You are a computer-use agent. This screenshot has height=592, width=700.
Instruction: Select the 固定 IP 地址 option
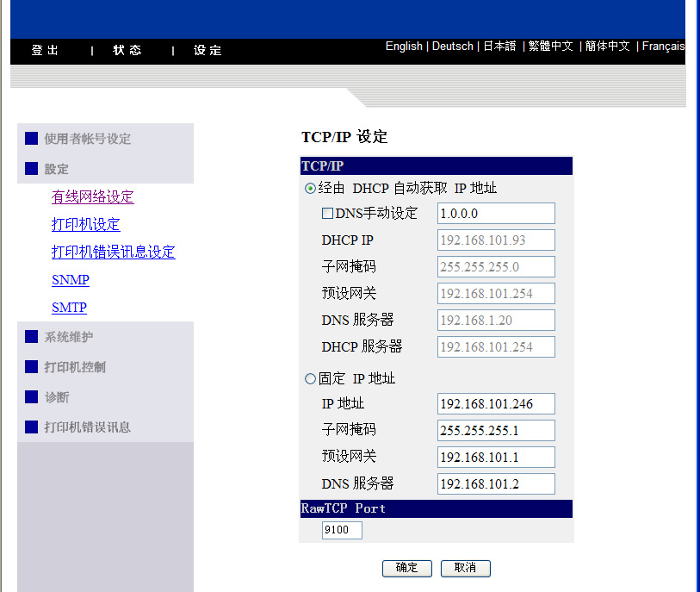[x=309, y=377]
